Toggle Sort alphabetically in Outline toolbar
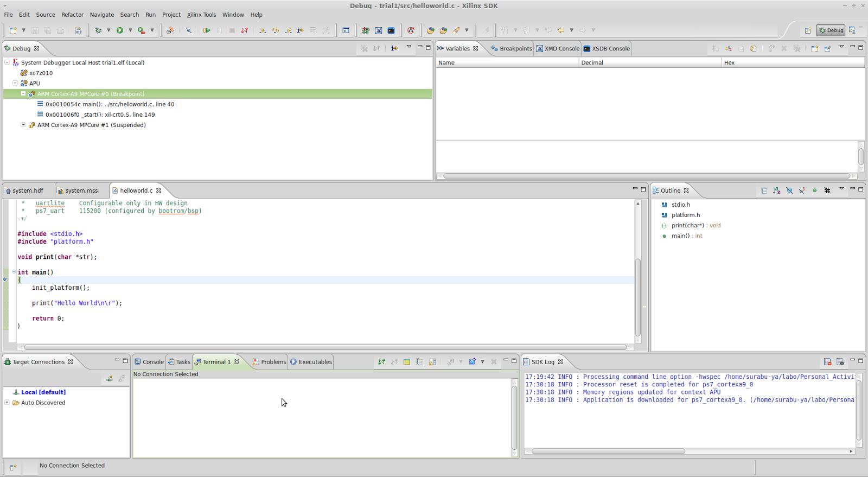This screenshot has width=868, height=477. coord(777,190)
